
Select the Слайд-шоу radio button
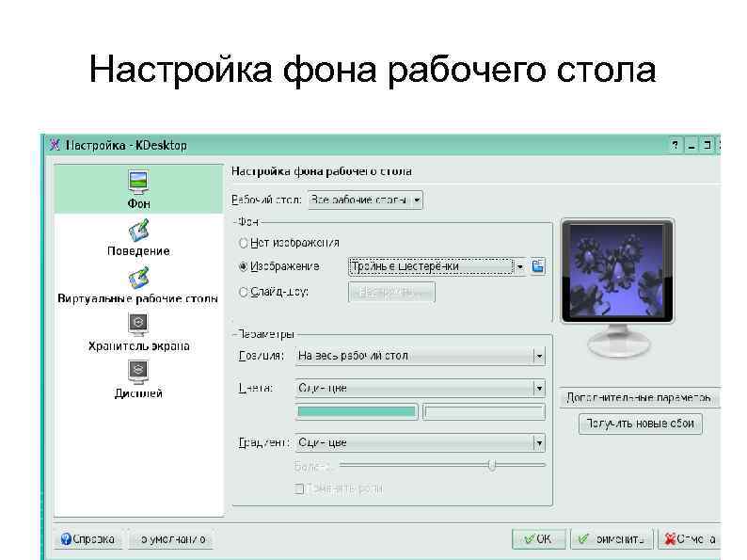point(243,292)
